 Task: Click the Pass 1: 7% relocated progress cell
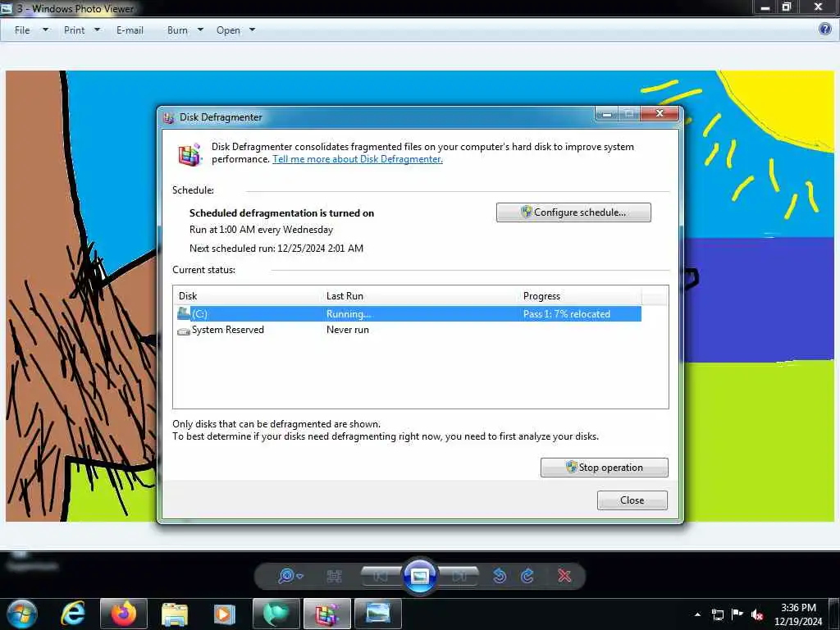click(x=567, y=314)
